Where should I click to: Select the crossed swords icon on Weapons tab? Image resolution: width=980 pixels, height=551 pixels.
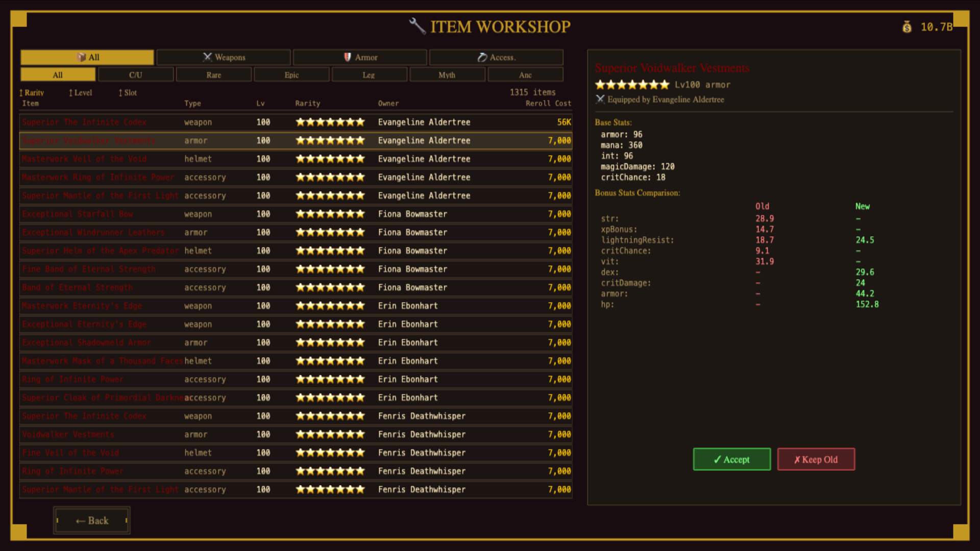point(207,57)
